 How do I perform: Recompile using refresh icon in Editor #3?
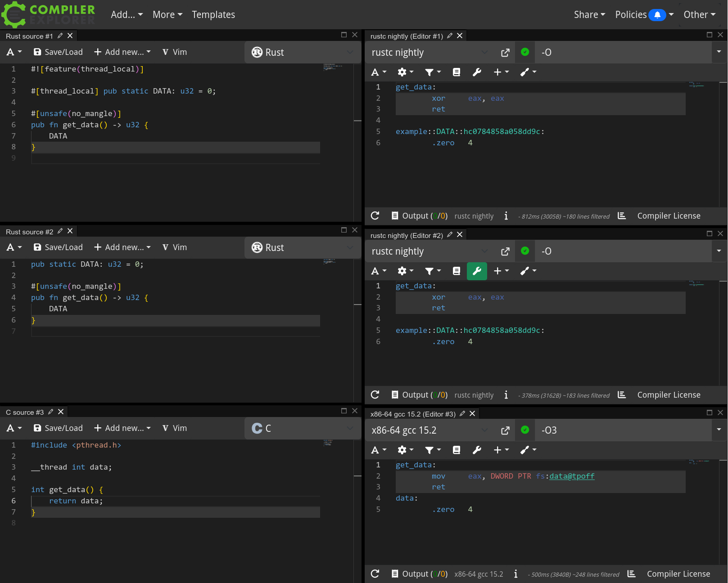(375, 574)
